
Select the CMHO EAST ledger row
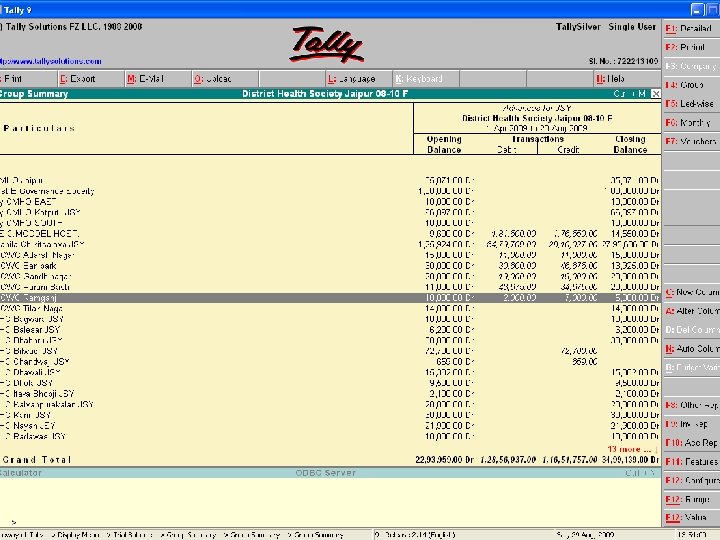click(x=330, y=202)
